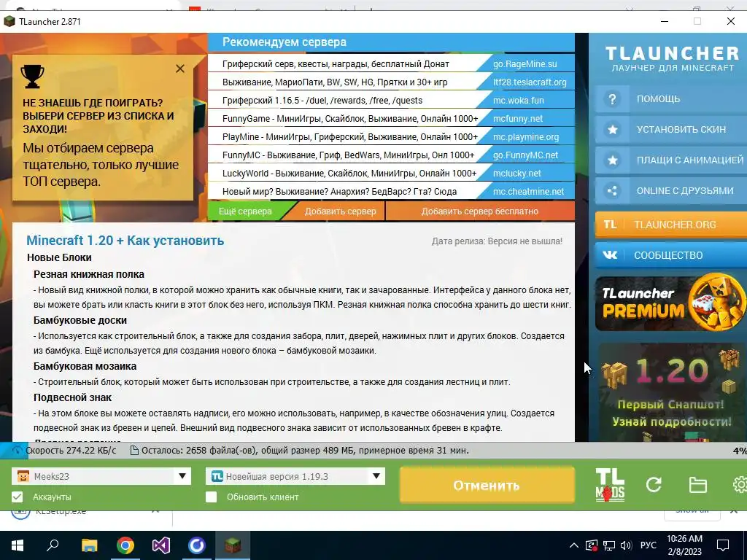
Task: Click 'Грiферский серв, квесты, награды' server description
Action: (336, 64)
